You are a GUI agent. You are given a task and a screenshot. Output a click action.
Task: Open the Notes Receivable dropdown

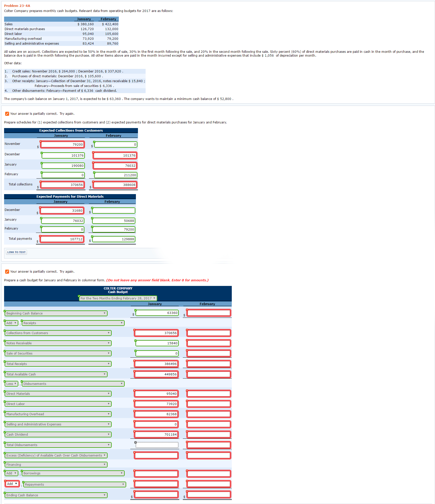(x=58, y=343)
